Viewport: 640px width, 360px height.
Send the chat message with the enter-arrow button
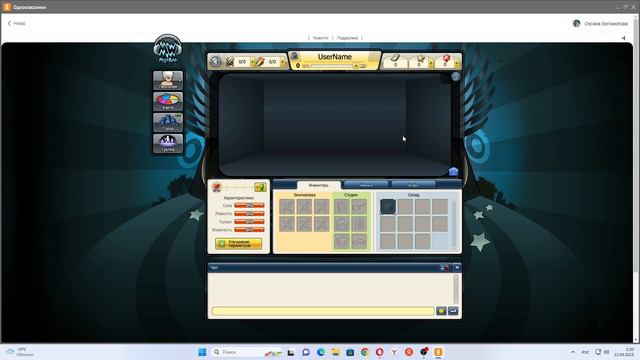click(x=453, y=311)
